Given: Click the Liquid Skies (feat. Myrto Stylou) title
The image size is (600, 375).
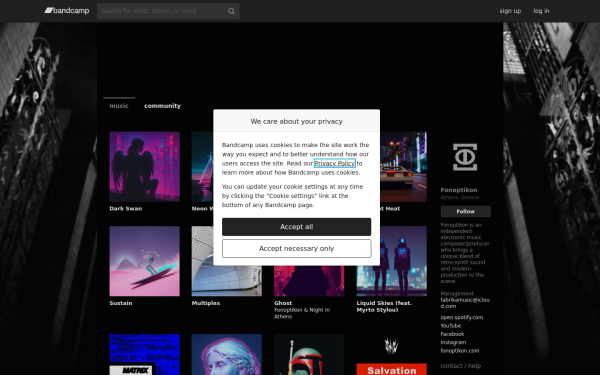Looking at the screenshot, I should pyautogui.click(x=384, y=307).
